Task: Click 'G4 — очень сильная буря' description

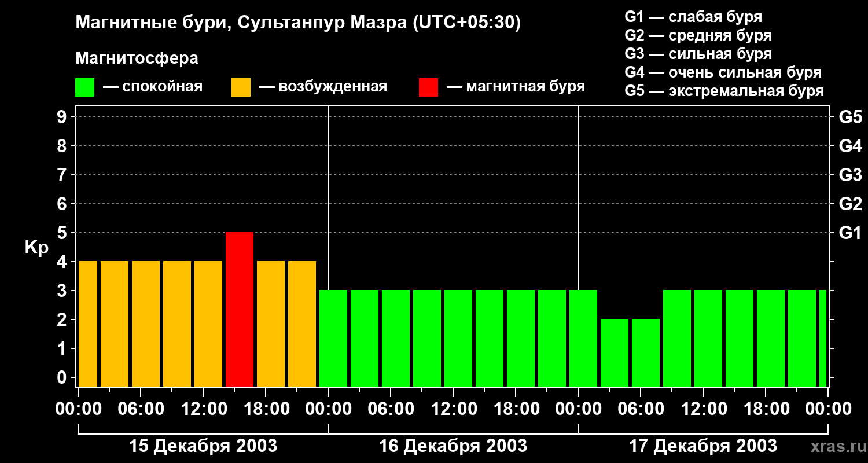Action: pos(723,72)
